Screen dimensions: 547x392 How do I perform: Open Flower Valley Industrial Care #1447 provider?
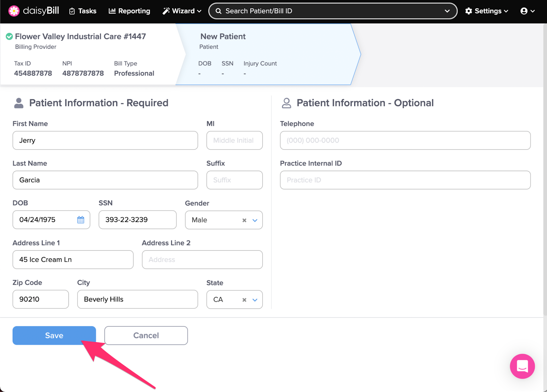[x=80, y=36]
